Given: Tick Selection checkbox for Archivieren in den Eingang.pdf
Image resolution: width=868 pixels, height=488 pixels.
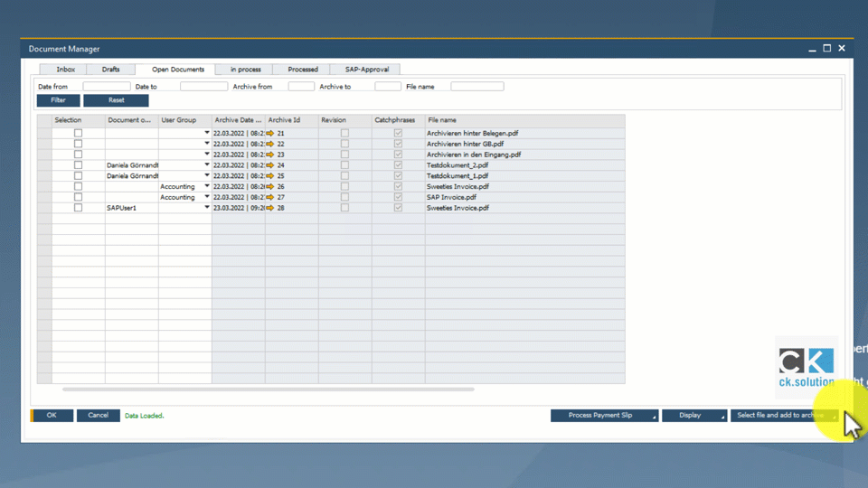Looking at the screenshot, I should (78, 155).
